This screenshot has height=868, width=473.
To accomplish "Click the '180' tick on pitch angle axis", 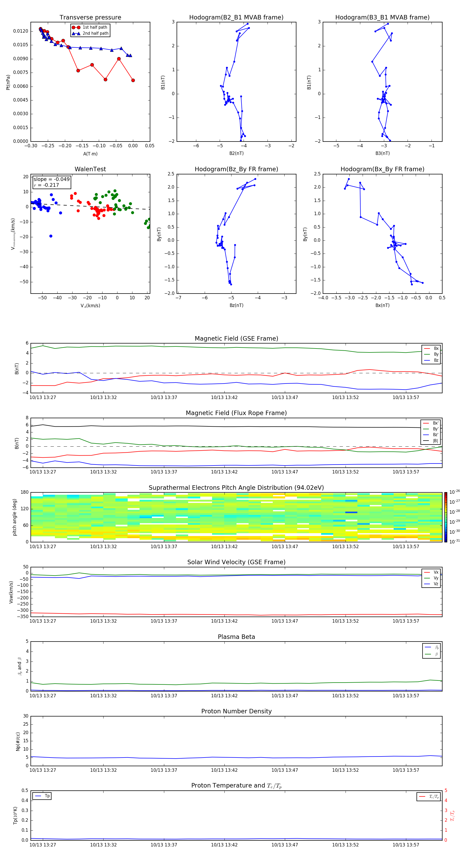I will 25,492.
